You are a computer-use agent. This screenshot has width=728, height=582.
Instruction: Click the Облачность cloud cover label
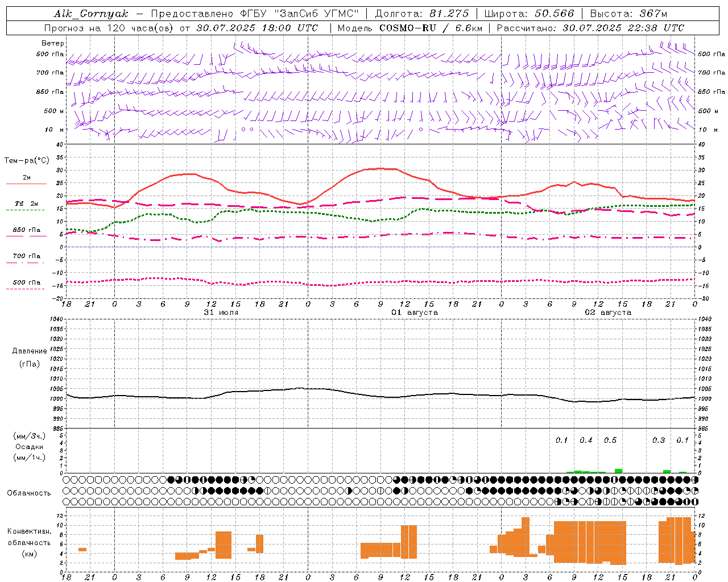pyautogui.click(x=29, y=493)
